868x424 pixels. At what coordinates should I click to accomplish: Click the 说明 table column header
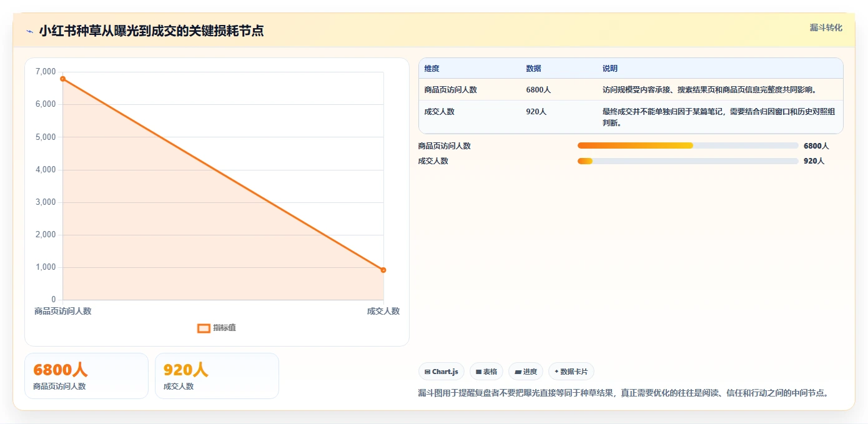pos(610,69)
